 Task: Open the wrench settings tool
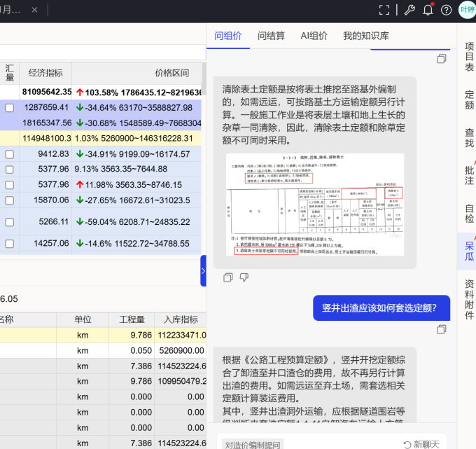410,10
